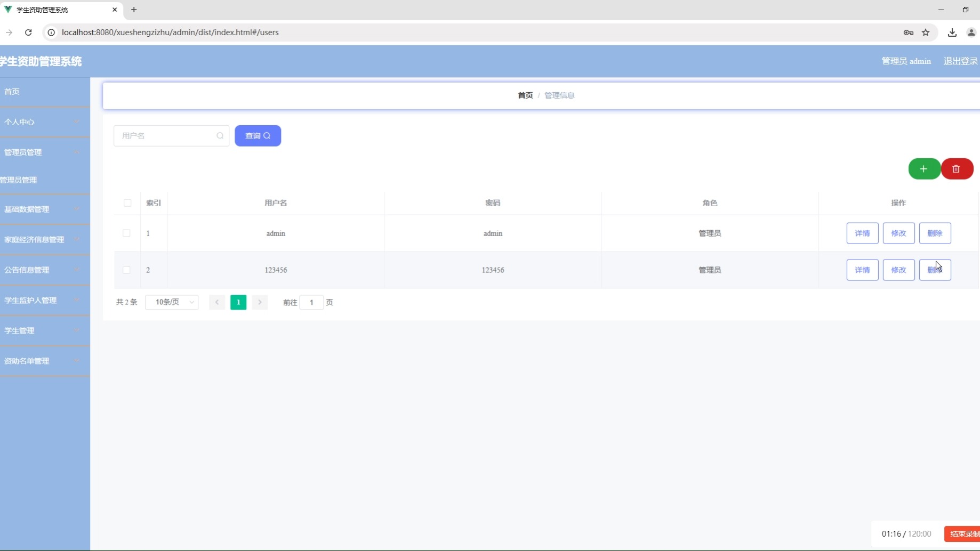Click 详情 for the admin row
This screenshot has height=551, width=980.
tap(862, 233)
